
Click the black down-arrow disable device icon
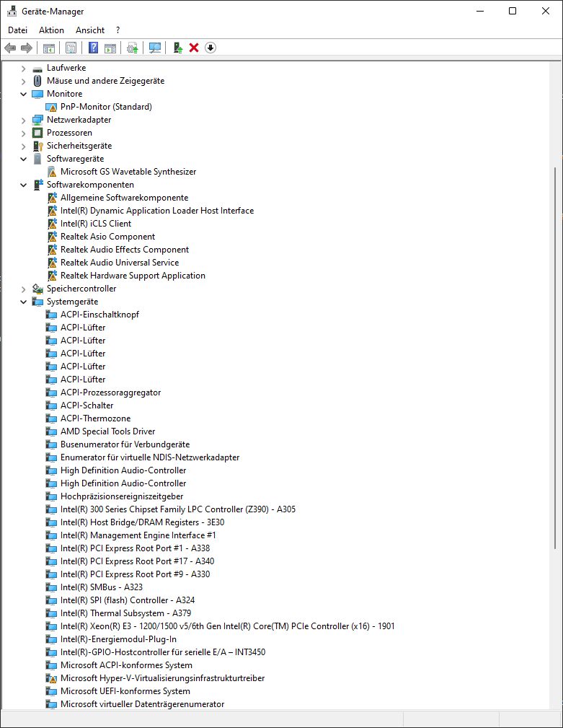(210, 48)
